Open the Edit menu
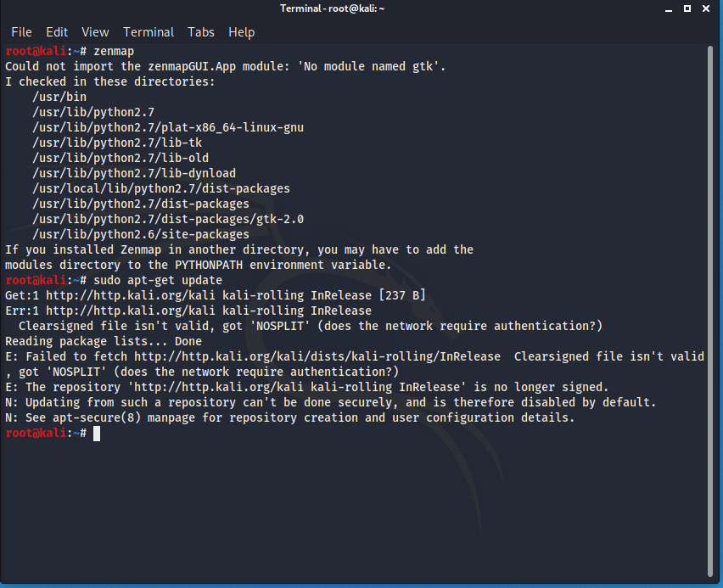The height and width of the screenshot is (588, 723). pos(57,32)
